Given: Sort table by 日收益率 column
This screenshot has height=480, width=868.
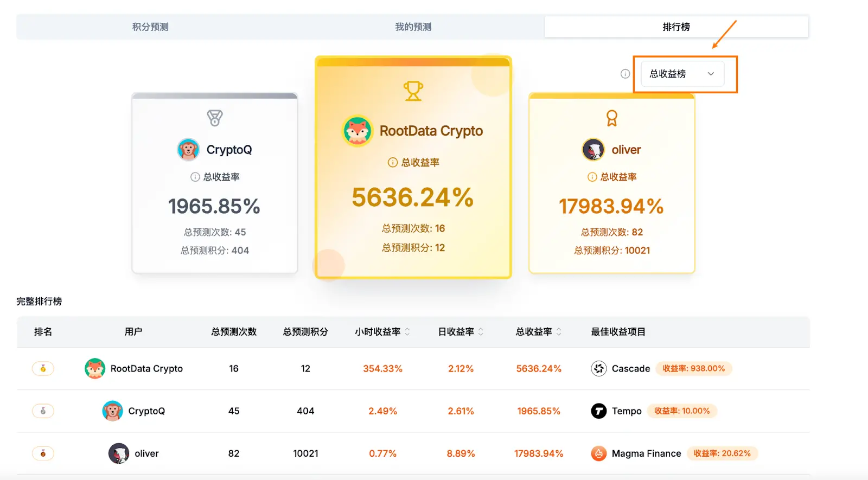Looking at the screenshot, I should (x=481, y=332).
